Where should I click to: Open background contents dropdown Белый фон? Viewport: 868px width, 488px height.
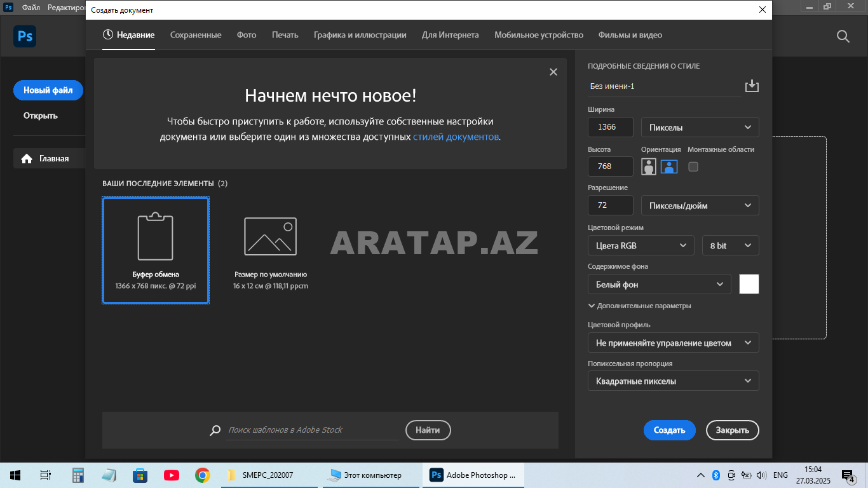tap(659, 284)
